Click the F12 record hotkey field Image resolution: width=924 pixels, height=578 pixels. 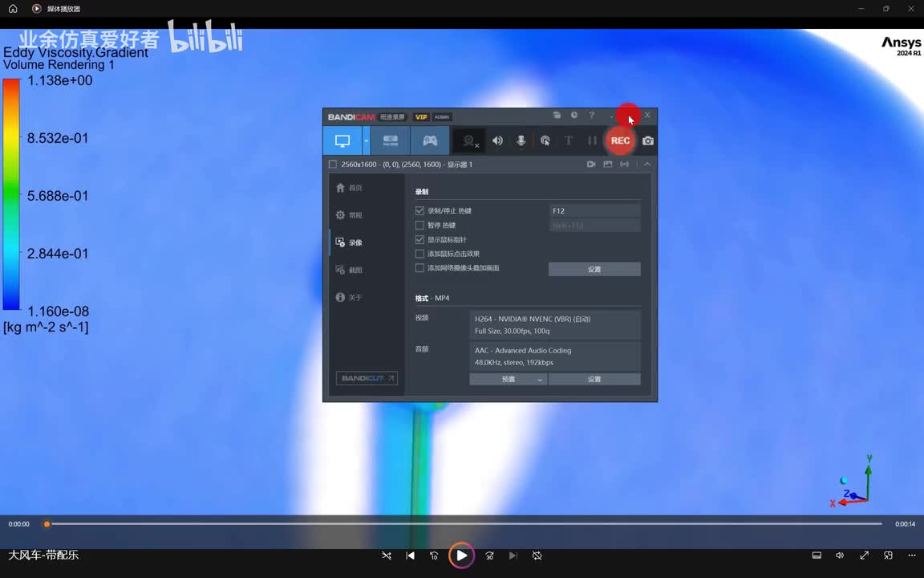594,210
